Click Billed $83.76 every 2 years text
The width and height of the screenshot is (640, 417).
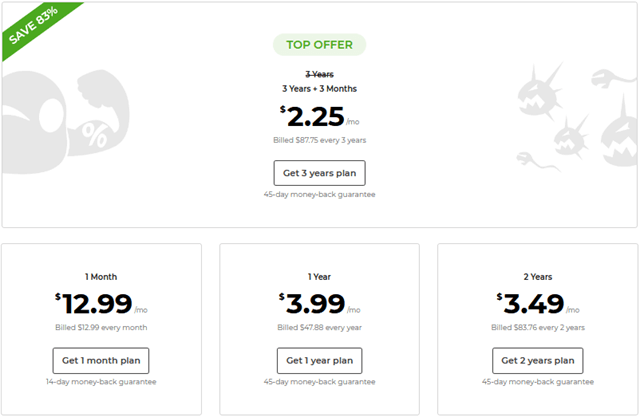pos(537,326)
